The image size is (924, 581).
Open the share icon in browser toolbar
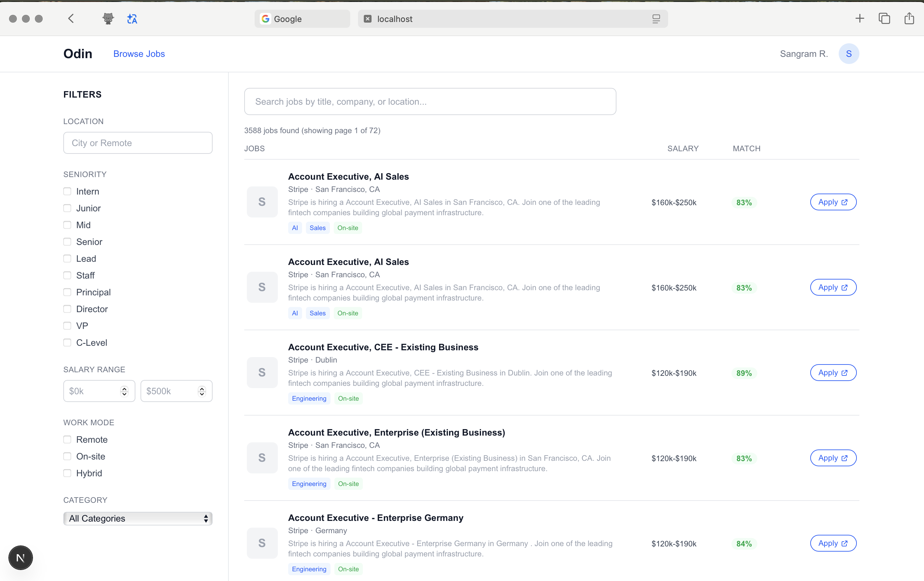pyautogui.click(x=909, y=18)
